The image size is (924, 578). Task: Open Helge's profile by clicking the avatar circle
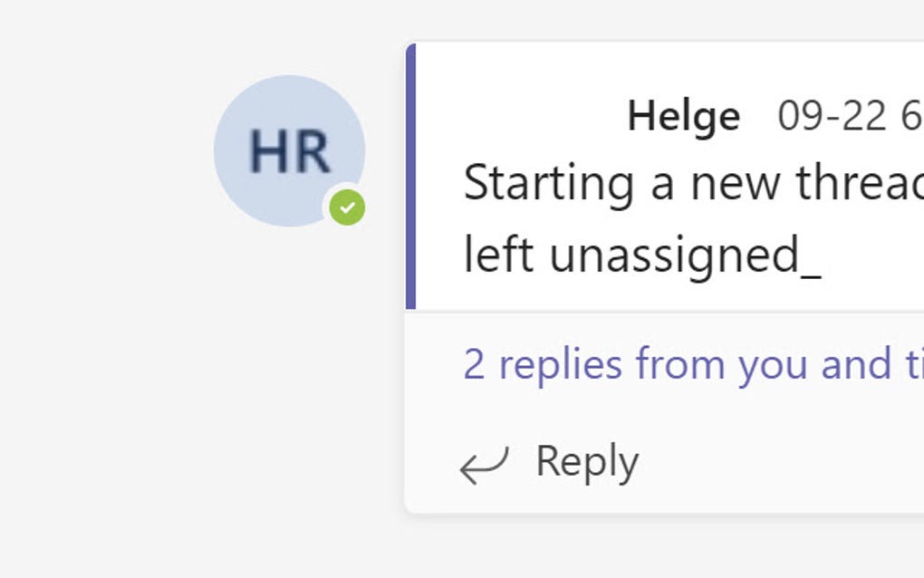288,152
